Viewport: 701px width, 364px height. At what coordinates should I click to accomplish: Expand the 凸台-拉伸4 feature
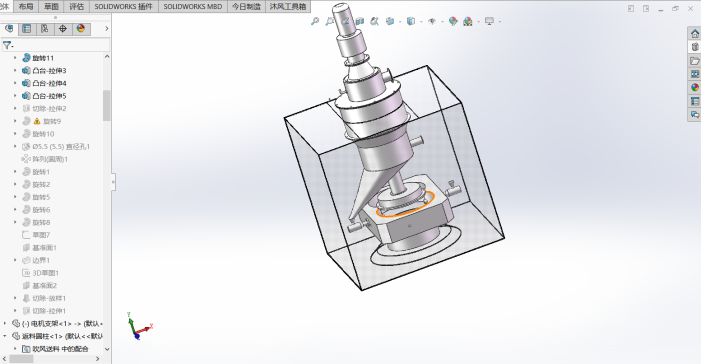15,83
